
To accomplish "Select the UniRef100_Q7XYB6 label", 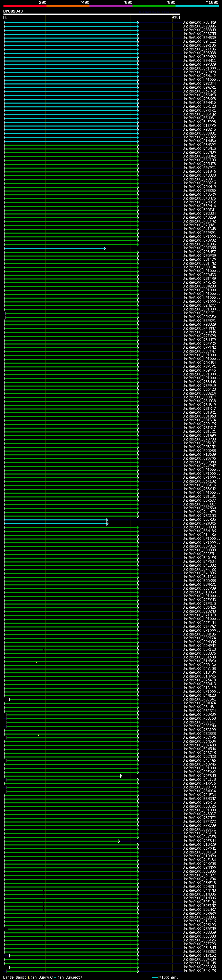I will click(199, 49).
